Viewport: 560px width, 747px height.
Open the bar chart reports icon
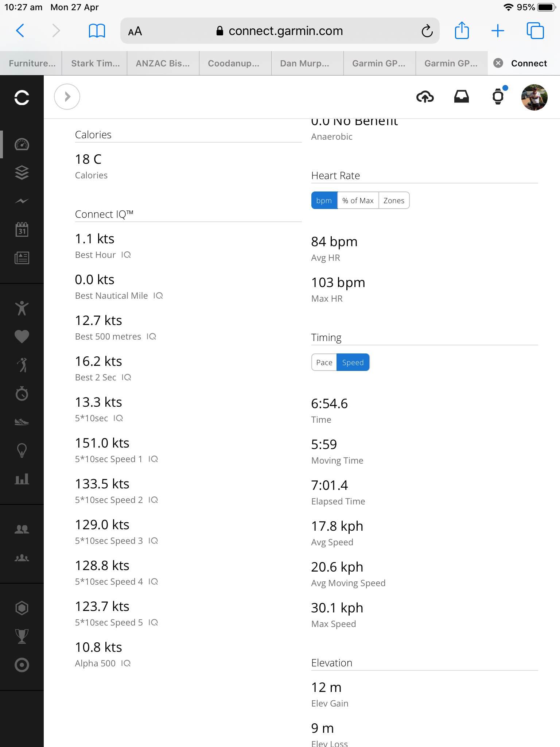[22, 479]
